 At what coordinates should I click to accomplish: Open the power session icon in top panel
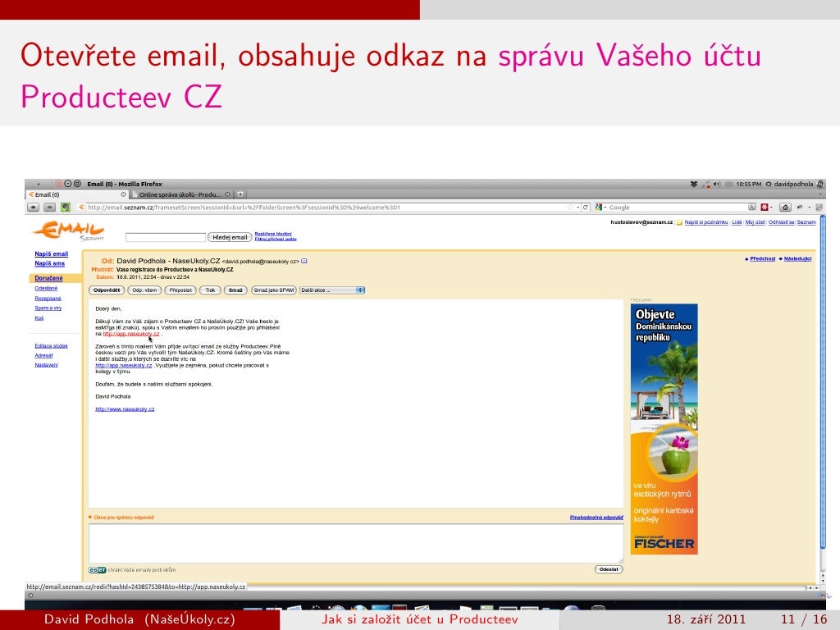(820, 185)
